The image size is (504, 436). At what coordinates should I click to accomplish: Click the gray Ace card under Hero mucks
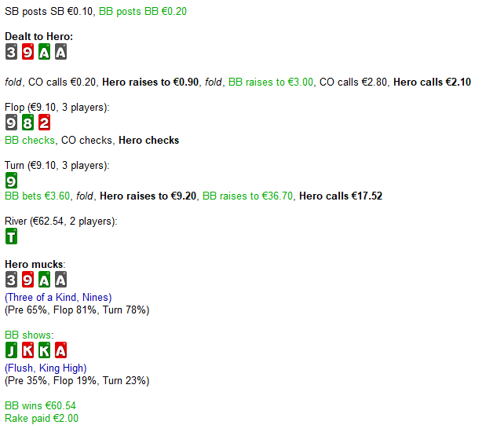pos(60,280)
